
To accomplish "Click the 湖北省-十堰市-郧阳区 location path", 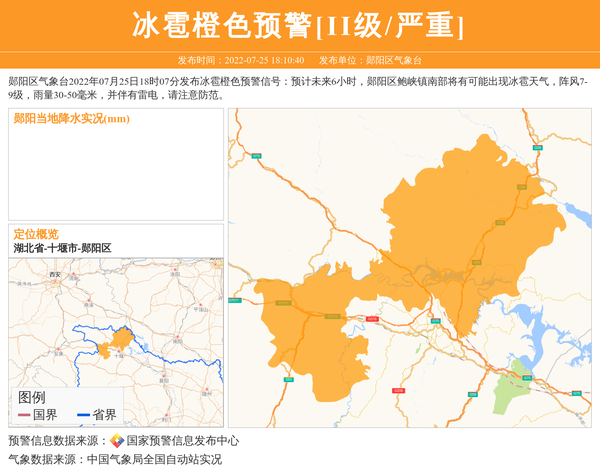I will tap(62, 247).
